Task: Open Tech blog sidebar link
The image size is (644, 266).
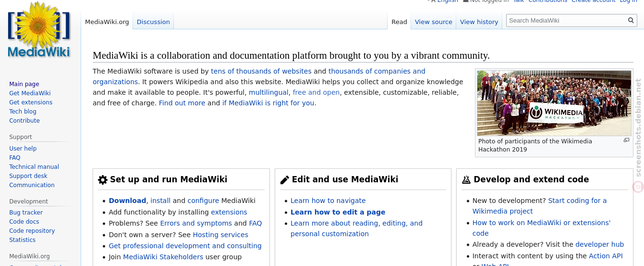Action: tap(23, 112)
